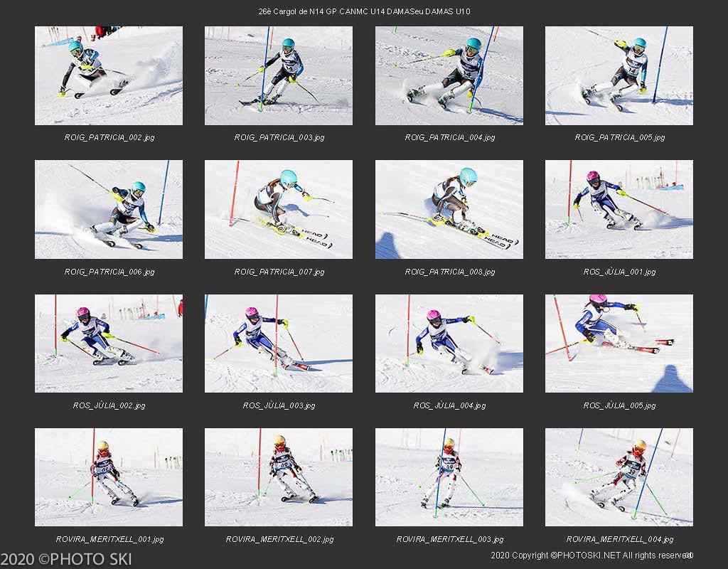728x569 pixels.
Task: Open the ROS_JÚLIA_001.jpg thumbnail
Action: [619, 210]
